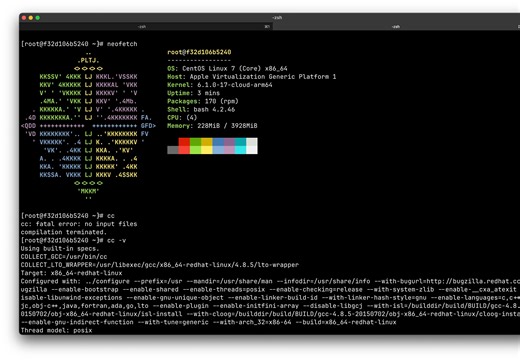The width and height of the screenshot is (520, 360).
Task: Click the '--build=x86_64-redhat-linux' option text
Action: (x=346, y=322)
